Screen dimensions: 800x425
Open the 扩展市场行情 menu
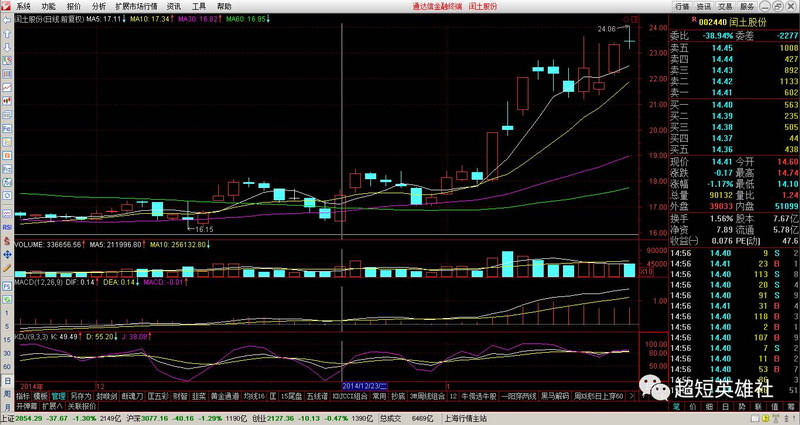click(136, 6)
